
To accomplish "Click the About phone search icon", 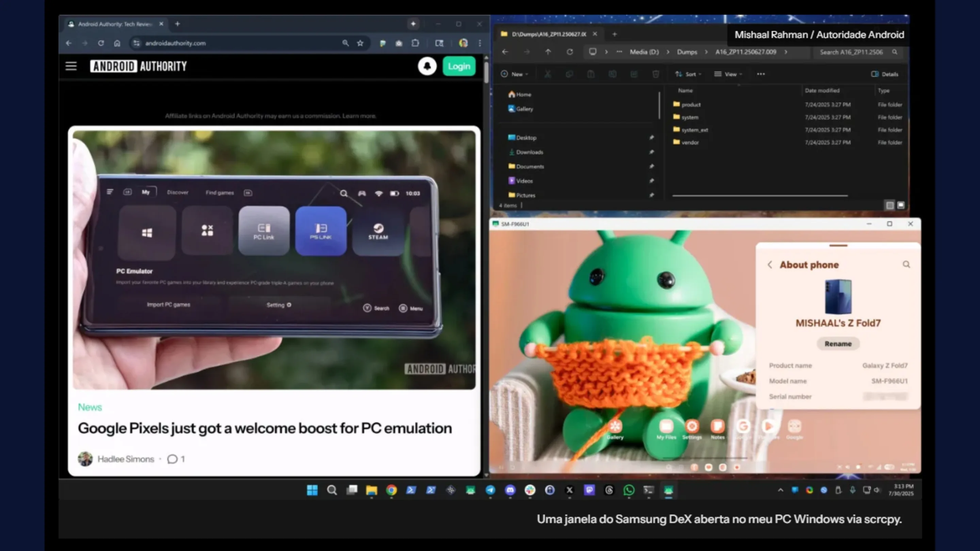I will point(906,264).
